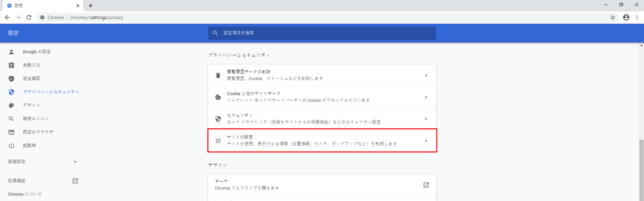644x201 pixels.
Task: Click the 設定項目を検索 search field
Action: pos(322,33)
